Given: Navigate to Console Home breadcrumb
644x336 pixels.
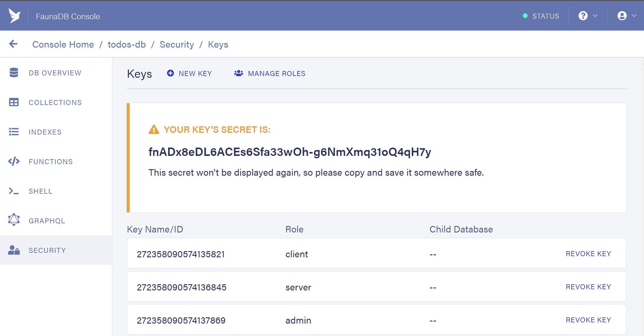Looking at the screenshot, I should (63, 44).
